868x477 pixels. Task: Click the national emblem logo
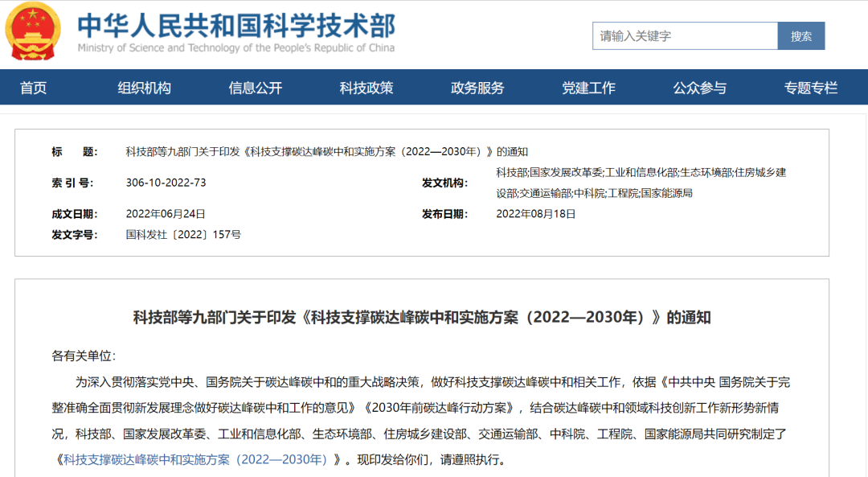coord(32,31)
